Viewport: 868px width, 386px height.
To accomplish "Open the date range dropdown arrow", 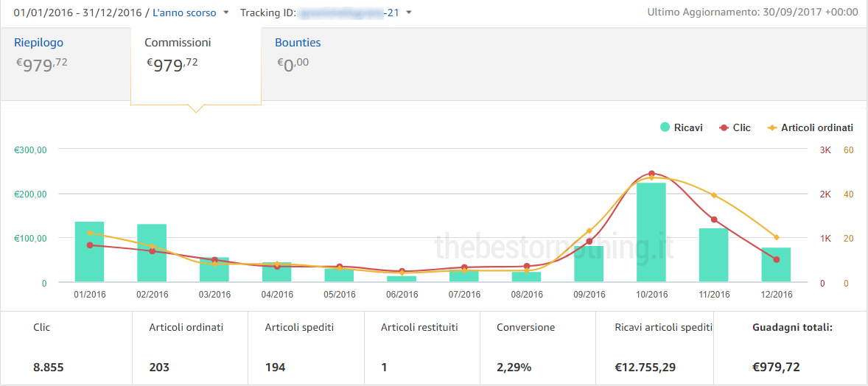I will point(226,13).
